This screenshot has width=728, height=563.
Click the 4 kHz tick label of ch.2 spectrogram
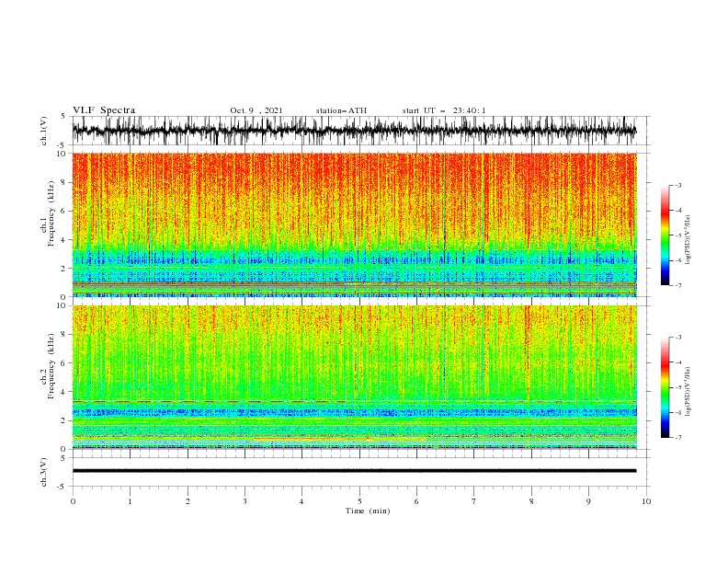tap(63, 392)
